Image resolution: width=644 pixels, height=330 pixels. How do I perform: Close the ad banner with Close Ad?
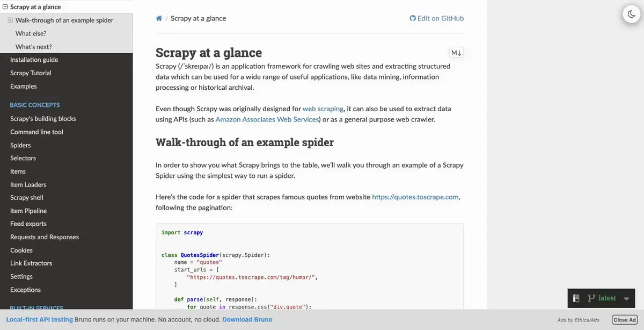coord(625,320)
